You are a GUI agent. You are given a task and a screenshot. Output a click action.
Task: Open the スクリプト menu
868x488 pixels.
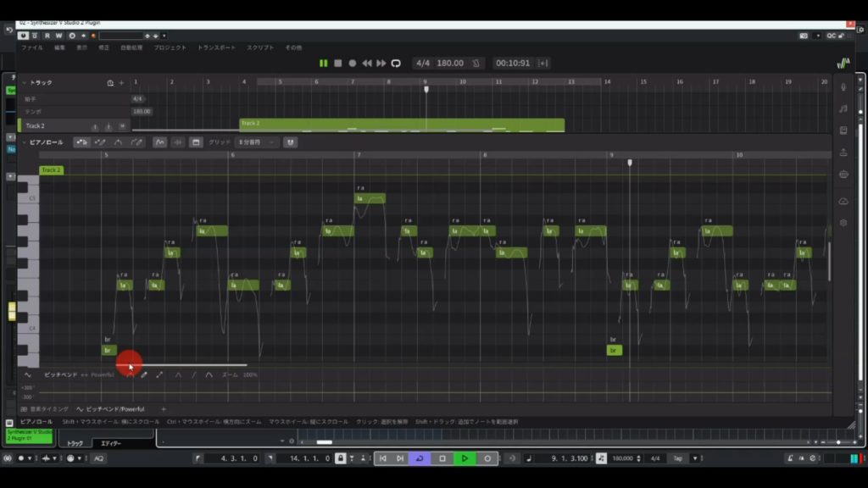(x=260, y=47)
